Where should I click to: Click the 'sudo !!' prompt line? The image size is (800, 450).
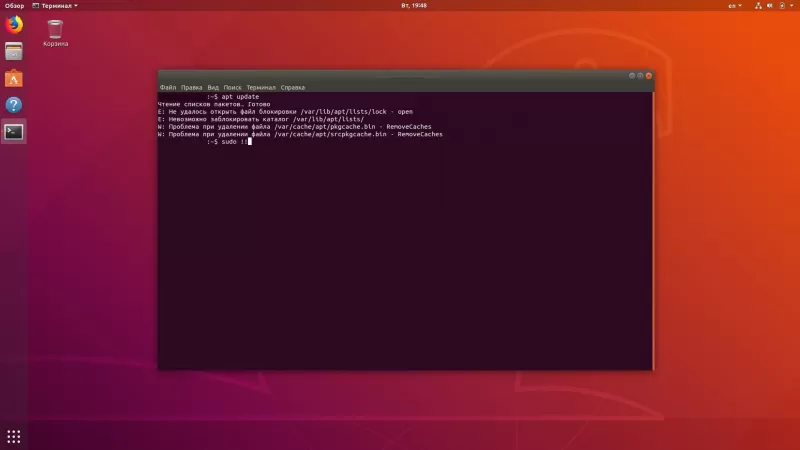pos(230,142)
